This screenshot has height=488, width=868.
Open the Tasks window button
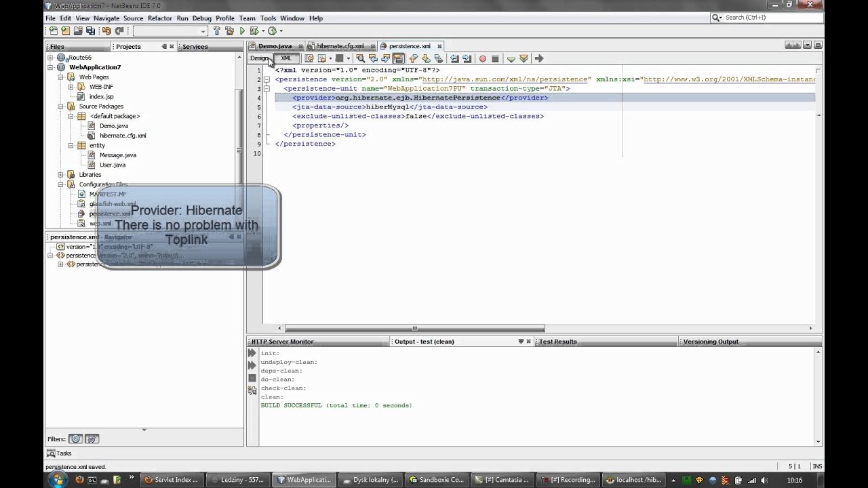coord(60,453)
